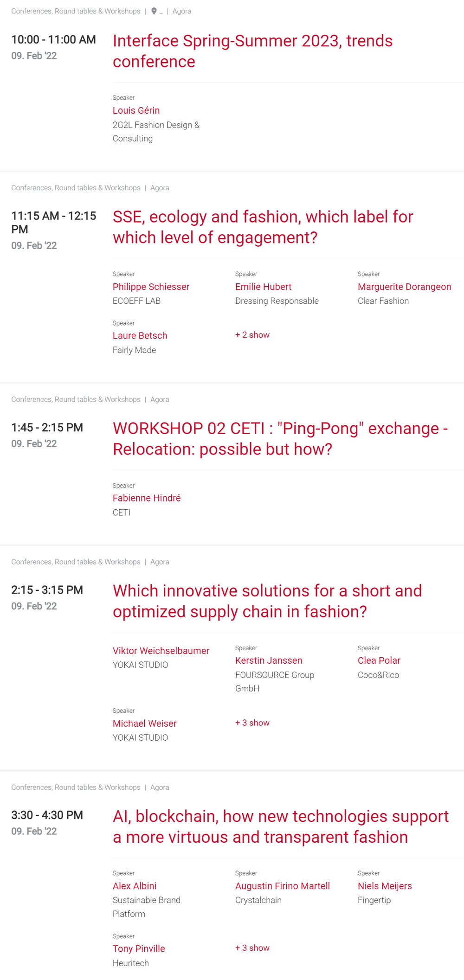
Task: Click the Agora location label in first session
Action: tap(181, 11)
